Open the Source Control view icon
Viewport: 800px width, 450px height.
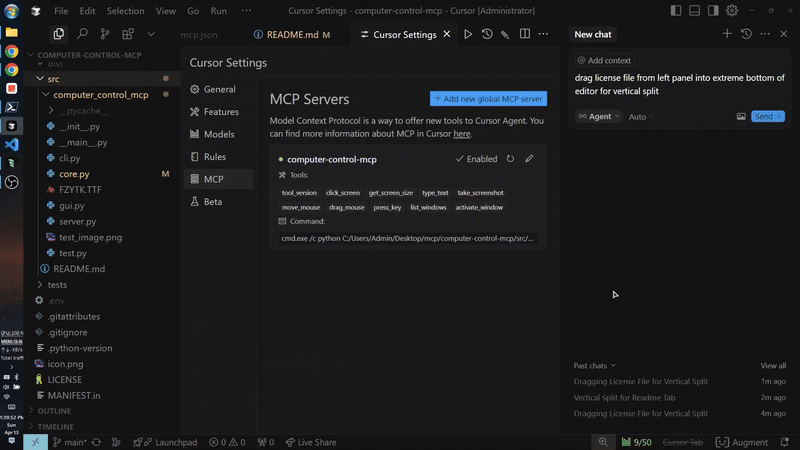[x=104, y=34]
